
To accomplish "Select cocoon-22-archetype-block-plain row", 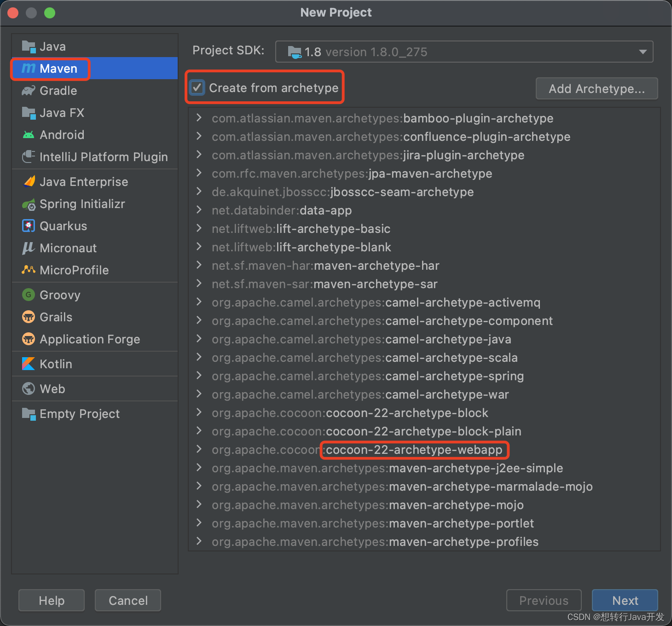I will pos(424,431).
